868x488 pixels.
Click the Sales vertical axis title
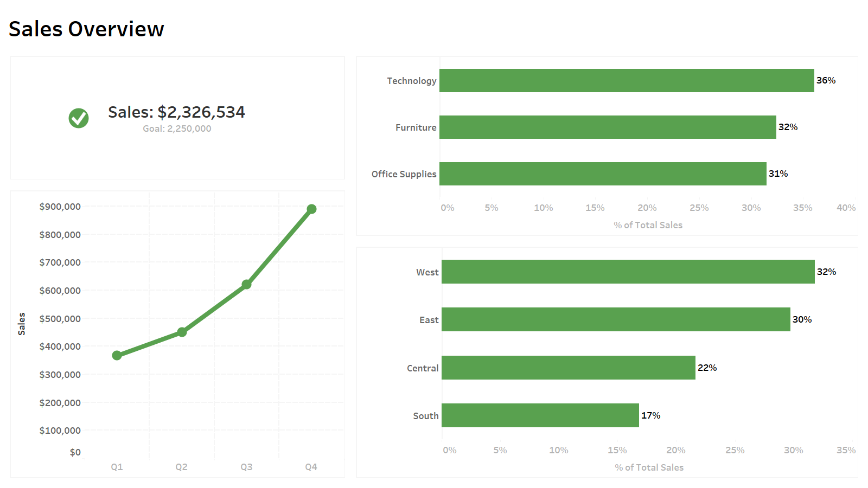tap(22, 324)
